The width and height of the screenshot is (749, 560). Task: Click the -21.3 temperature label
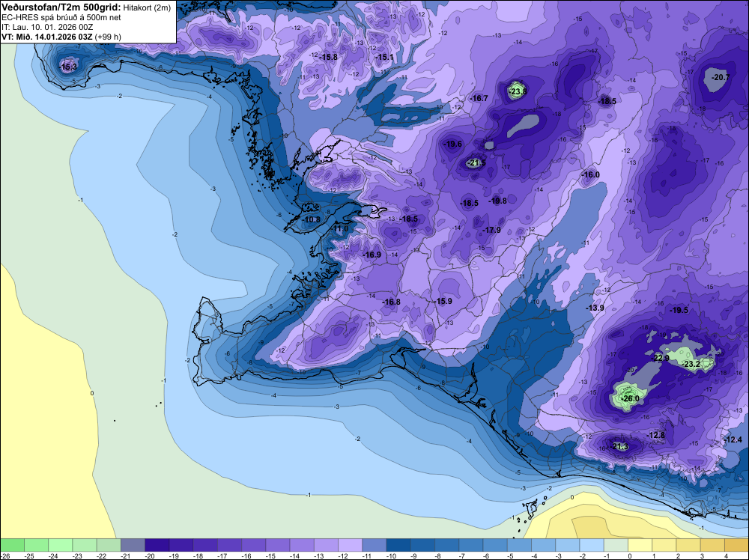click(620, 447)
